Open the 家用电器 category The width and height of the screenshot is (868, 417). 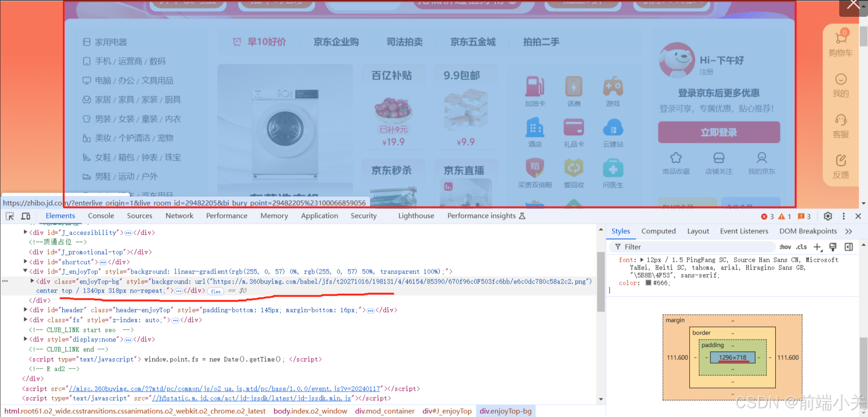[x=111, y=42]
